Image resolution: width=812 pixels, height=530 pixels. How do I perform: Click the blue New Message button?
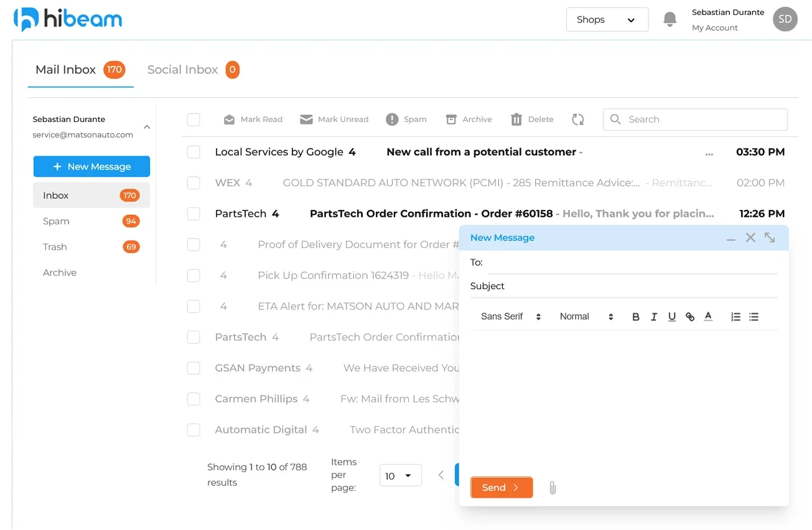tap(91, 167)
